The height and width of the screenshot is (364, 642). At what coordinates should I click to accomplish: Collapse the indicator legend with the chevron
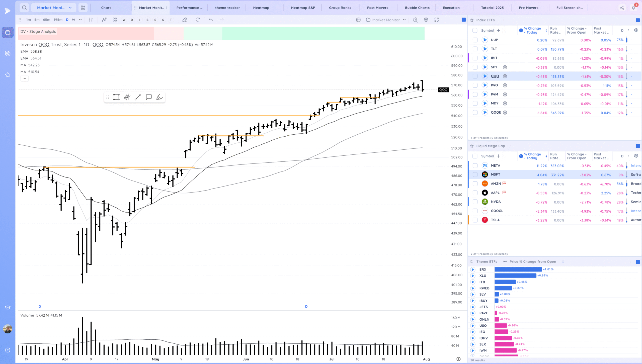(25, 78)
